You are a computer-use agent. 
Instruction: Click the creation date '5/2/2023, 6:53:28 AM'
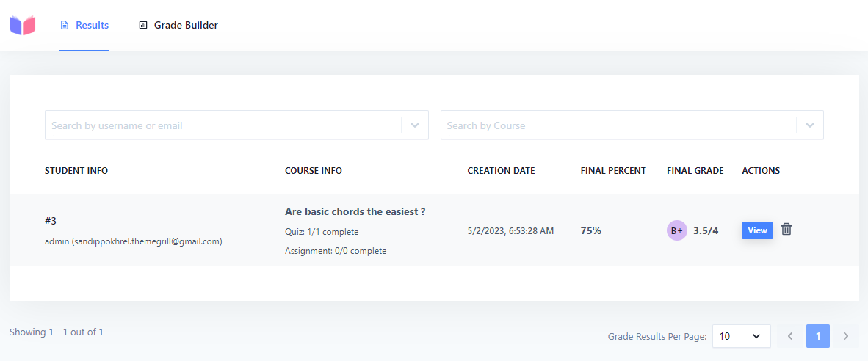point(510,231)
